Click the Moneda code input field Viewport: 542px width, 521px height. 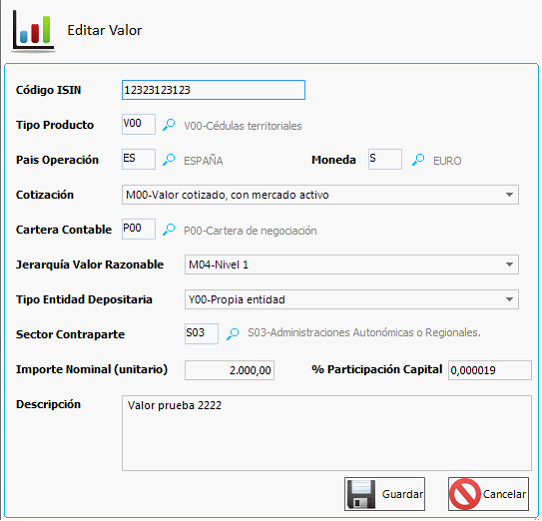tap(385, 159)
